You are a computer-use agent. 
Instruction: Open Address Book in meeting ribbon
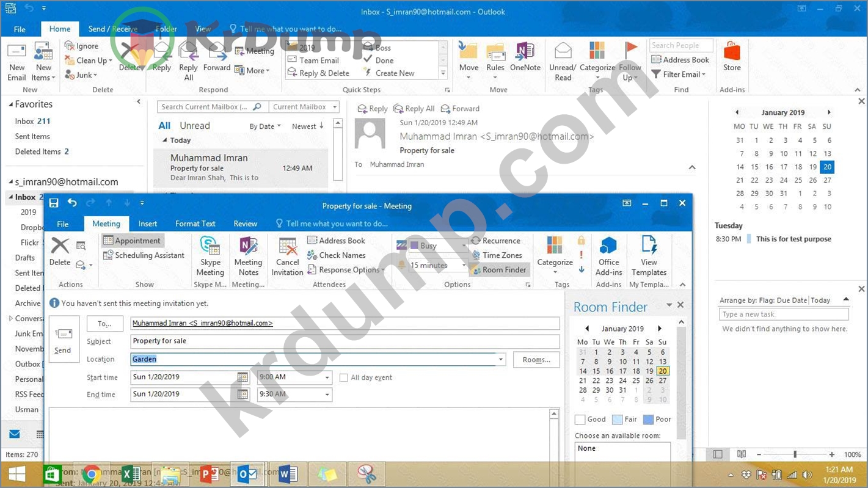coord(336,241)
